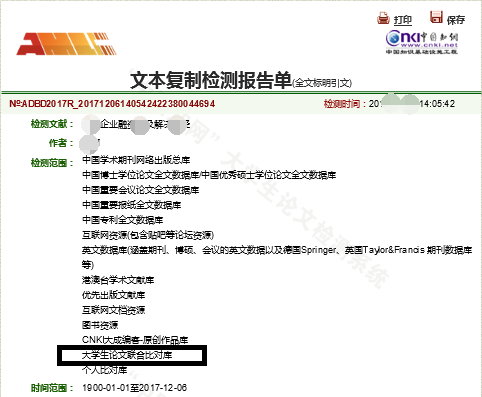Click the printer icon

click(383, 18)
